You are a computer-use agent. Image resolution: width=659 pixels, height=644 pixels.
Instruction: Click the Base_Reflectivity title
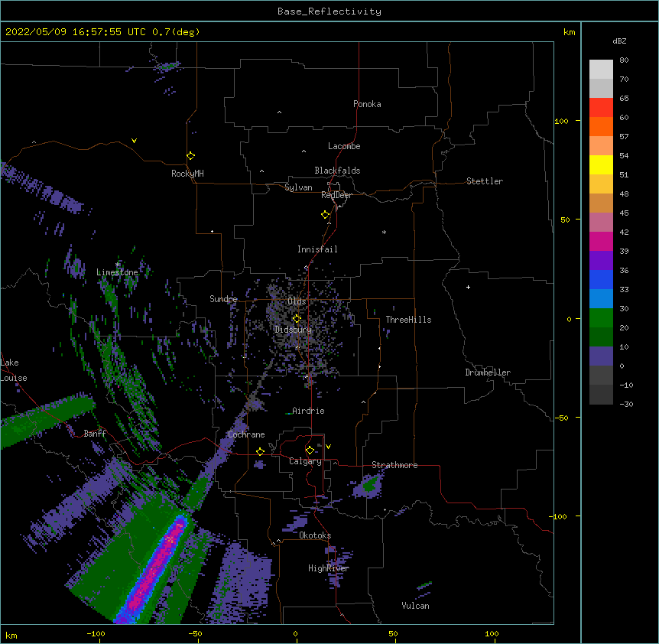point(329,11)
